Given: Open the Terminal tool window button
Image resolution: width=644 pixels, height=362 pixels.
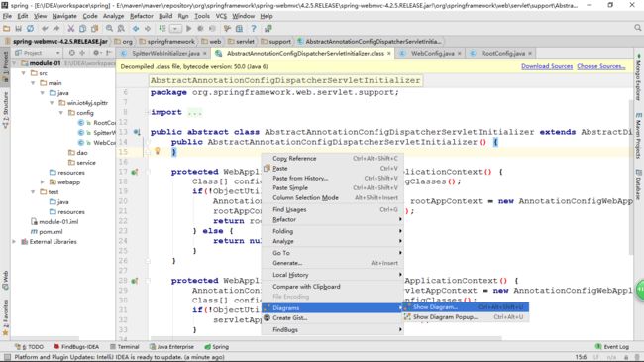Looking at the screenshot, I should pos(125,347).
